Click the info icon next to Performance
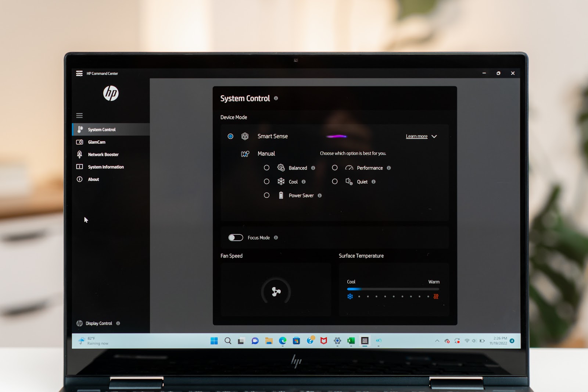 389,168
